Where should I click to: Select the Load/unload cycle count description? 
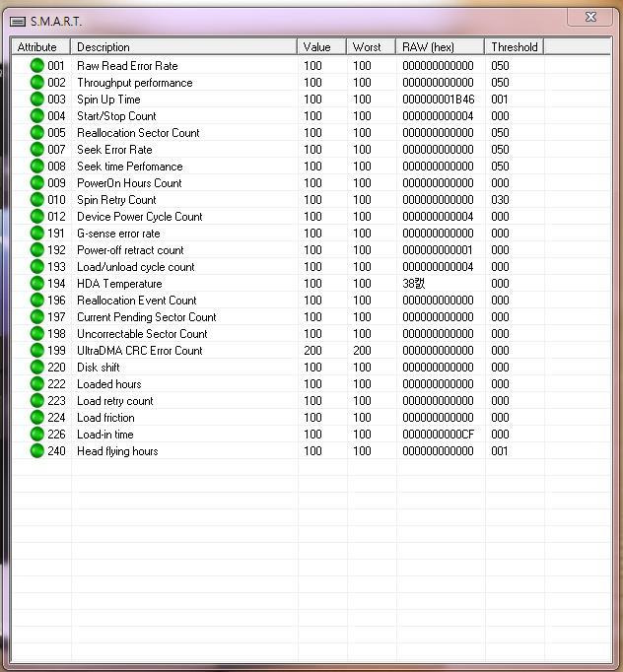click(135, 267)
